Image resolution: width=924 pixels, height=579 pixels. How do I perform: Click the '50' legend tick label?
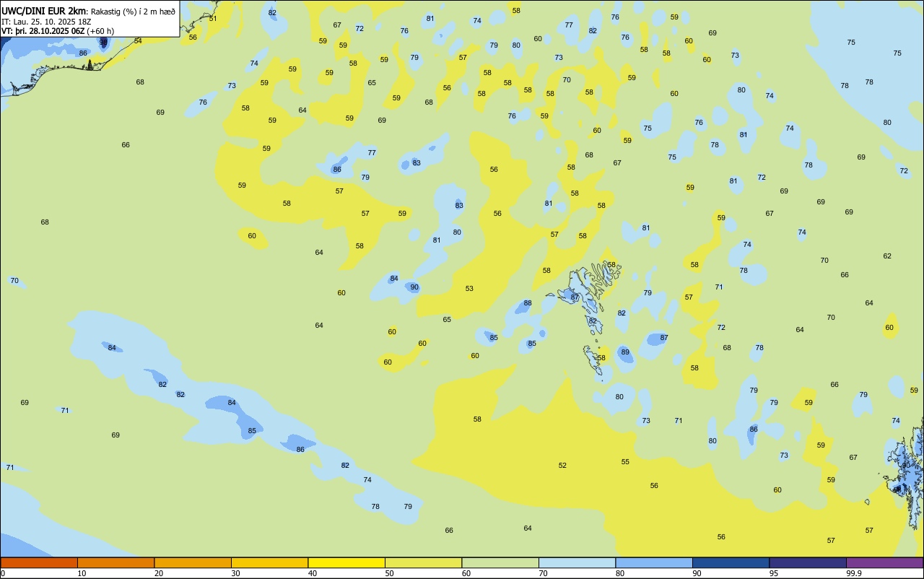tap(389, 573)
